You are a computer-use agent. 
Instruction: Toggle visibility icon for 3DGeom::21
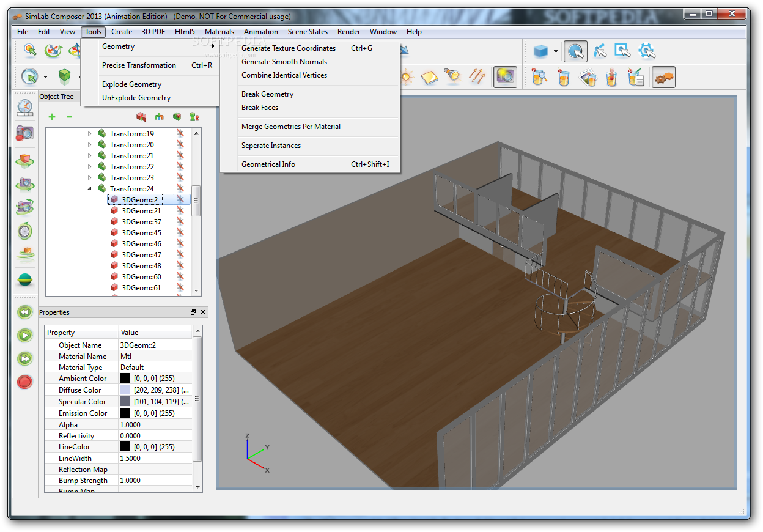[180, 210]
